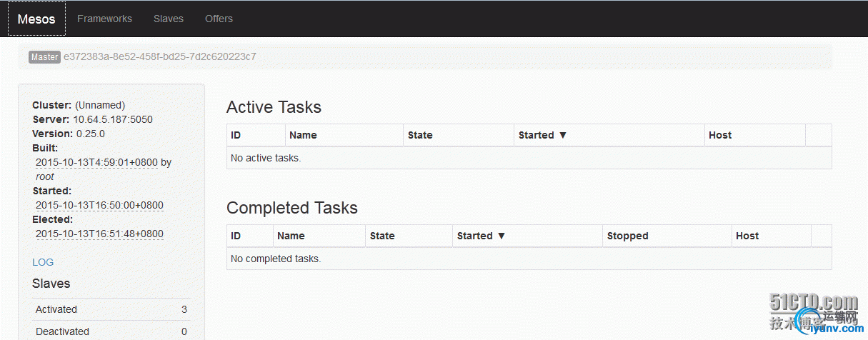Sort Active Tasks by State column

[458, 135]
